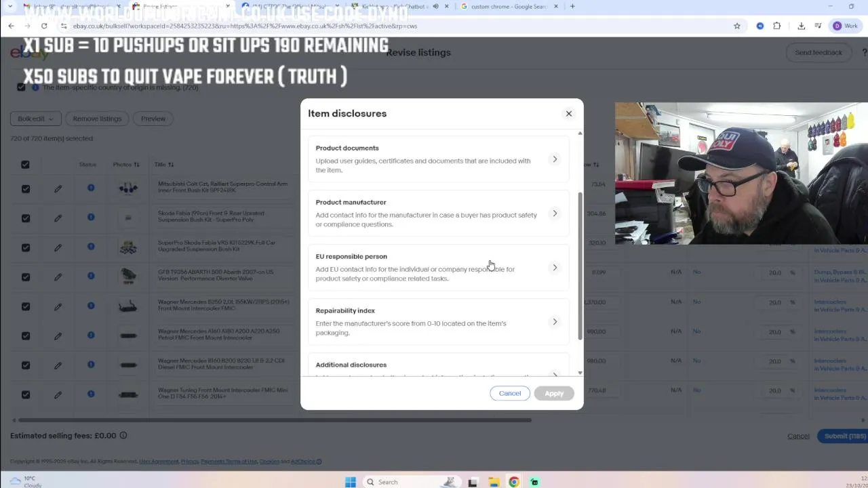Click status info icon for Mitsubishi Colt listing
The height and width of the screenshot is (488, 868).
[91, 188]
